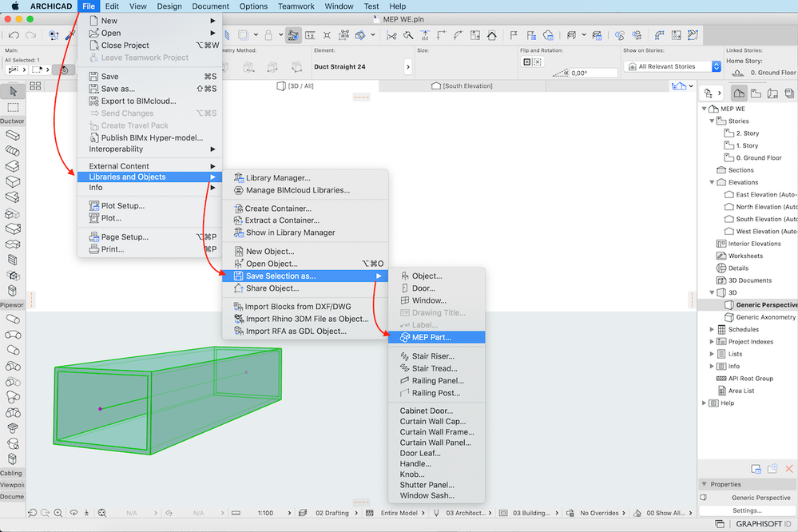The width and height of the screenshot is (798, 532).
Task: Click the house-shaped icon in top toolbar
Action: click(491, 35)
